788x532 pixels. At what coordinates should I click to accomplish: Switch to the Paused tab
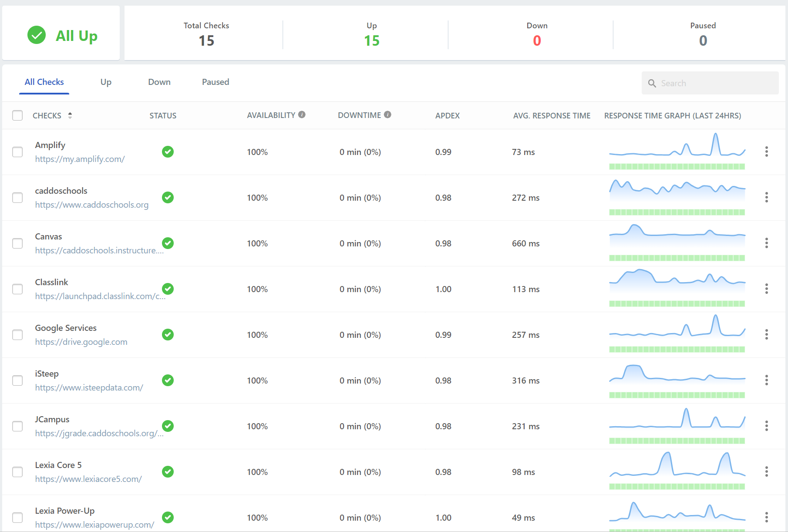(x=216, y=82)
